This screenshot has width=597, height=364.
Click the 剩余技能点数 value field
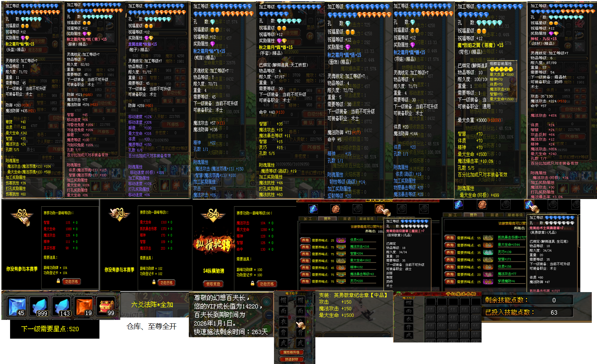click(554, 300)
